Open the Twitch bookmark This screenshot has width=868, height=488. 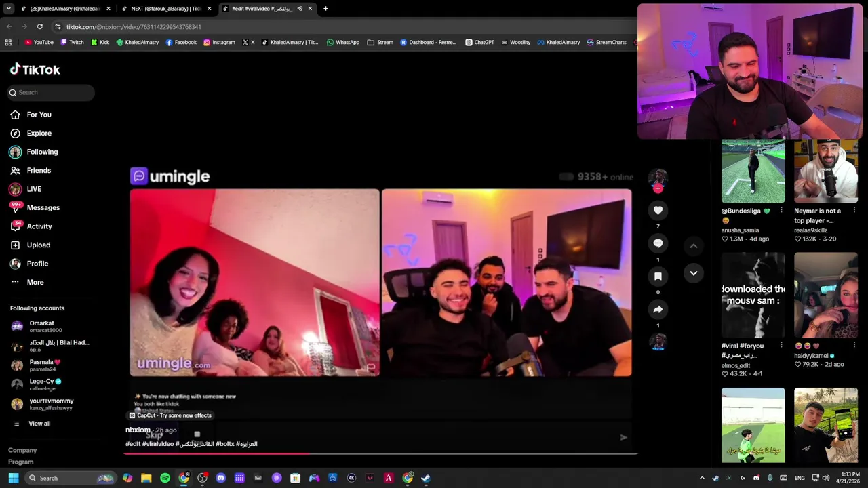tap(72, 42)
